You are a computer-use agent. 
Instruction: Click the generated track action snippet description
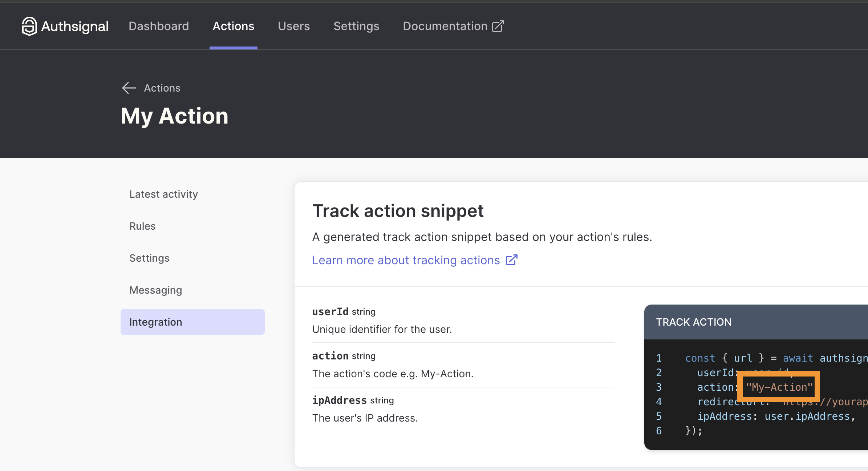[x=482, y=237]
